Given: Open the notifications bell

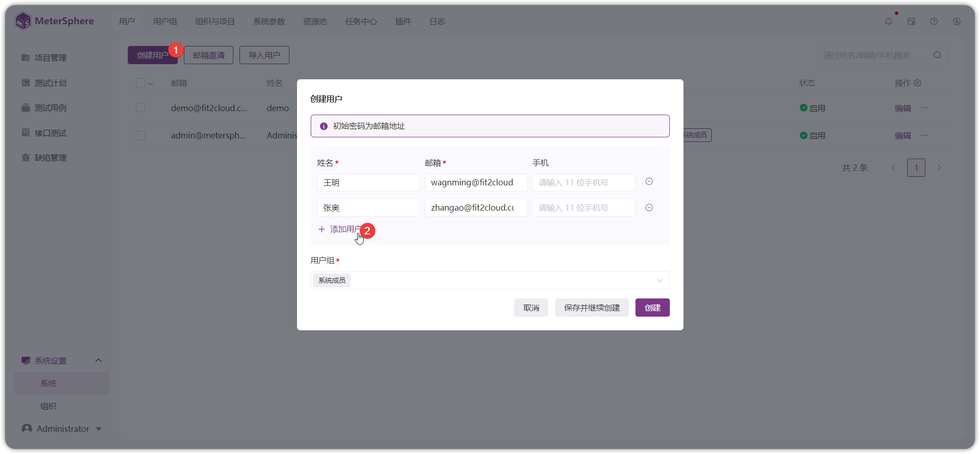Looking at the screenshot, I should [x=889, y=21].
